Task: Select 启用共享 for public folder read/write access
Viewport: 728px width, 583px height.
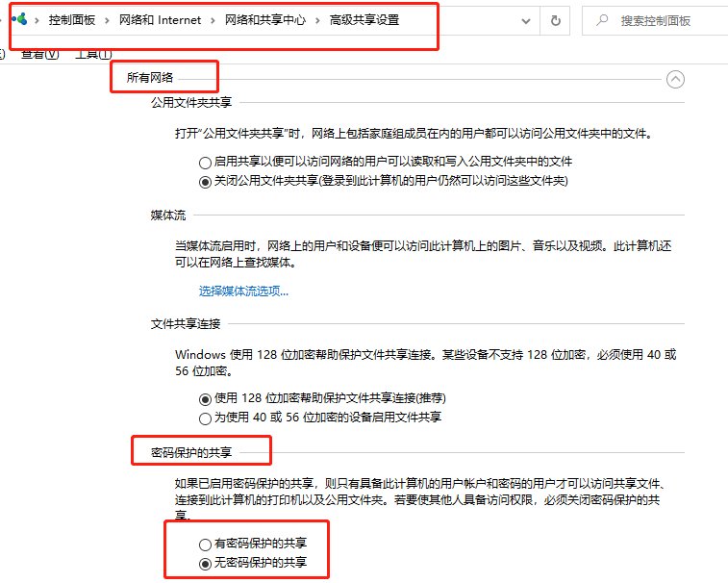Action: coord(205,163)
